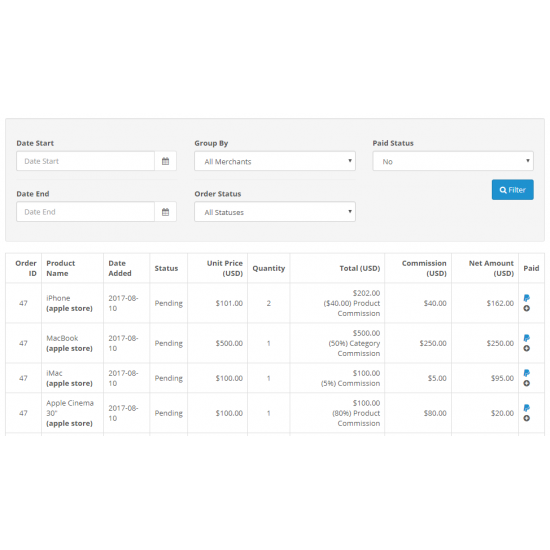Click the quantity 2 cell
Screen dimensions: 550x550
pyautogui.click(x=269, y=303)
